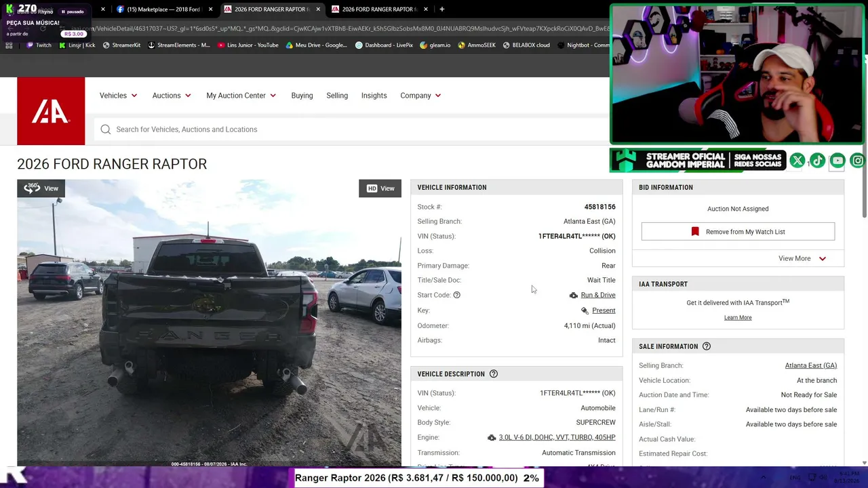Screen dimensions: 868x488
Task: Click the browser address bar URL
Action: (x=339, y=28)
